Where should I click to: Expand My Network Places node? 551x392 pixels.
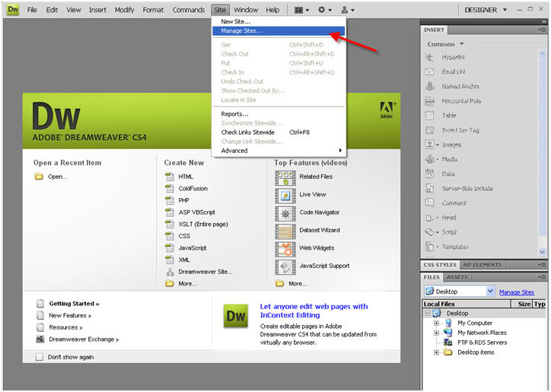[x=436, y=333]
